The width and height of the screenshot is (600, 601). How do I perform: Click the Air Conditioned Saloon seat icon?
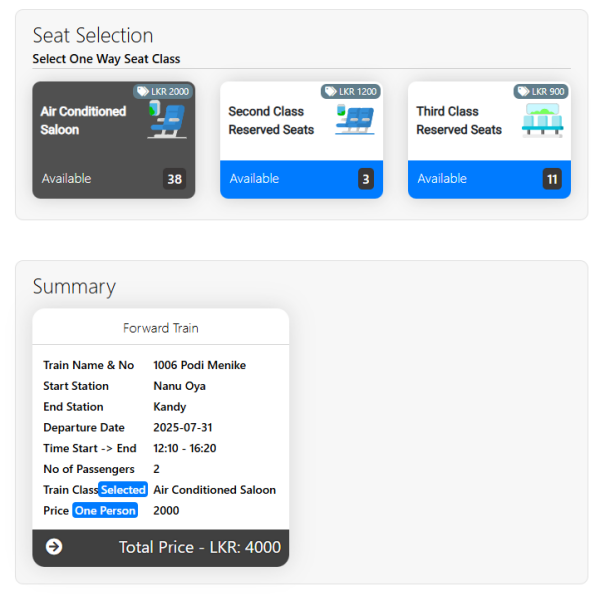(167, 119)
